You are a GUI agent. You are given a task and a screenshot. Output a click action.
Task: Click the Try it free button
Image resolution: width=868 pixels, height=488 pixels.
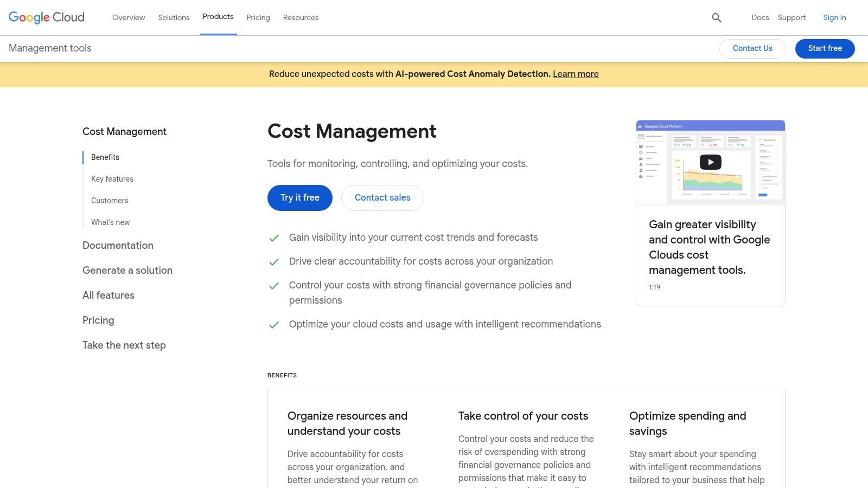pyautogui.click(x=299, y=197)
